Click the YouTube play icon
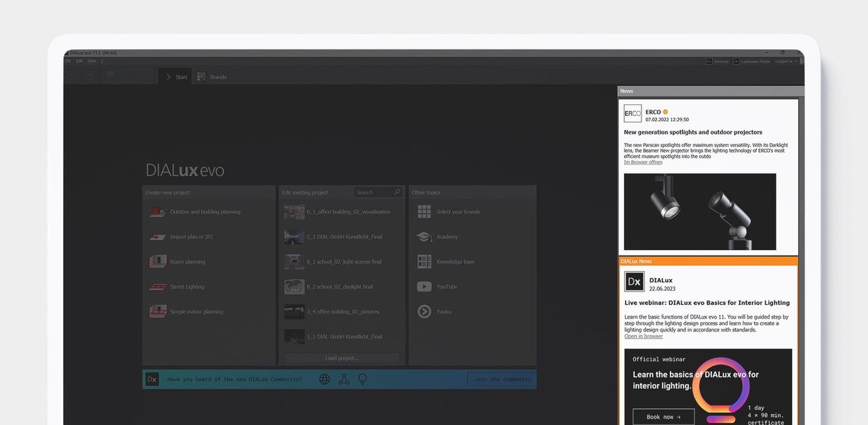 tap(425, 287)
